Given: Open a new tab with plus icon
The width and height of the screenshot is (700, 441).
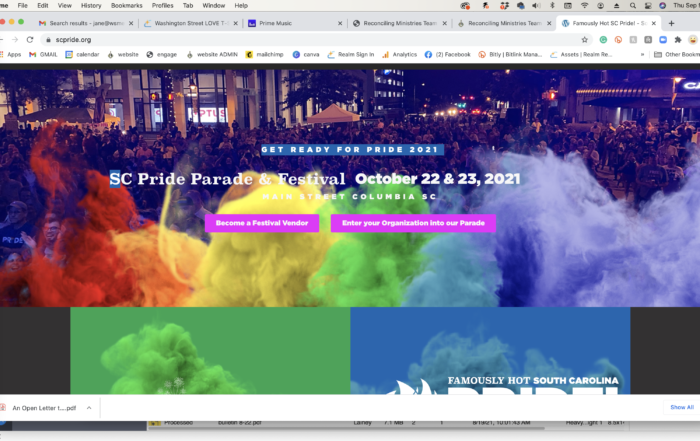Looking at the screenshot, I should tap(671, 23).
